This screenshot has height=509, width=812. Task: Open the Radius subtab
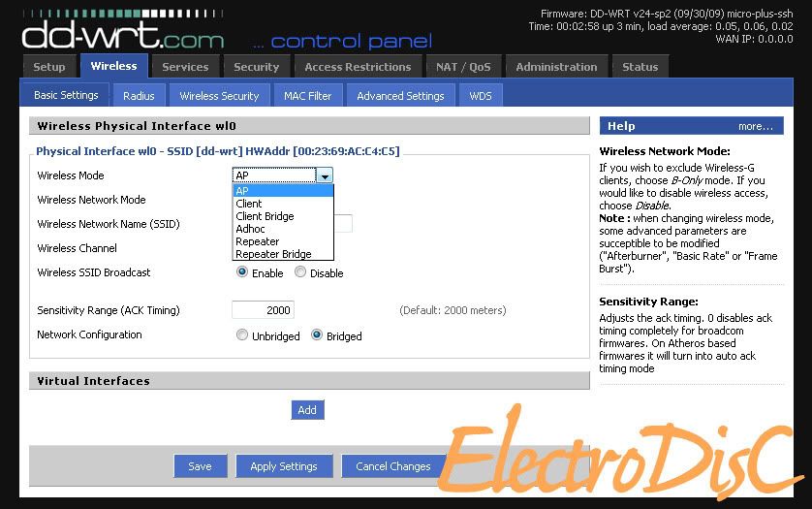click(x=139, y=95)
